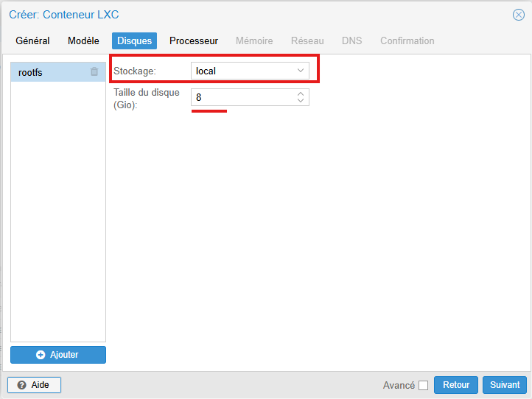Click the DNS tab
This screenshot has width=532, height=399.
[351, 40]
